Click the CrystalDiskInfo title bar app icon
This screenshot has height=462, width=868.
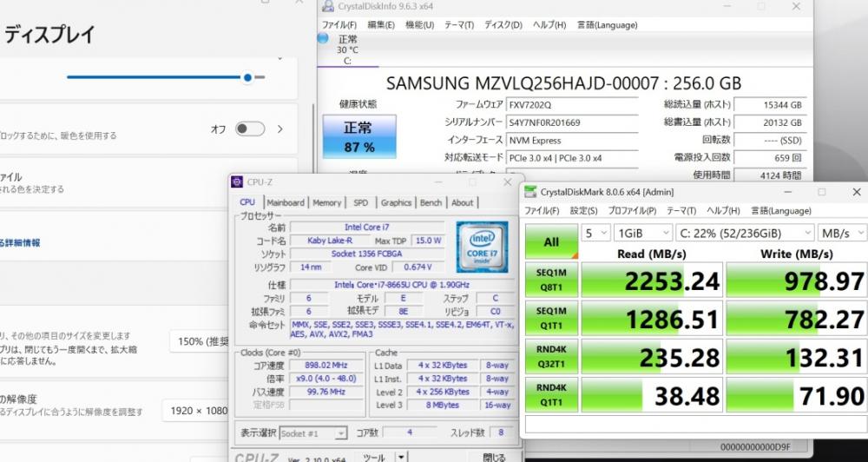click(328, 6)
